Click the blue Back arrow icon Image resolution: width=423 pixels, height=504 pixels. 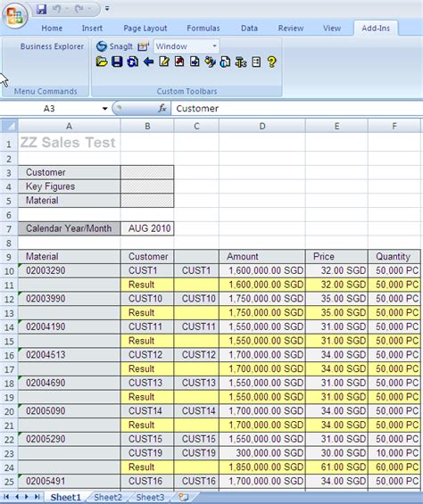(148, 62)
